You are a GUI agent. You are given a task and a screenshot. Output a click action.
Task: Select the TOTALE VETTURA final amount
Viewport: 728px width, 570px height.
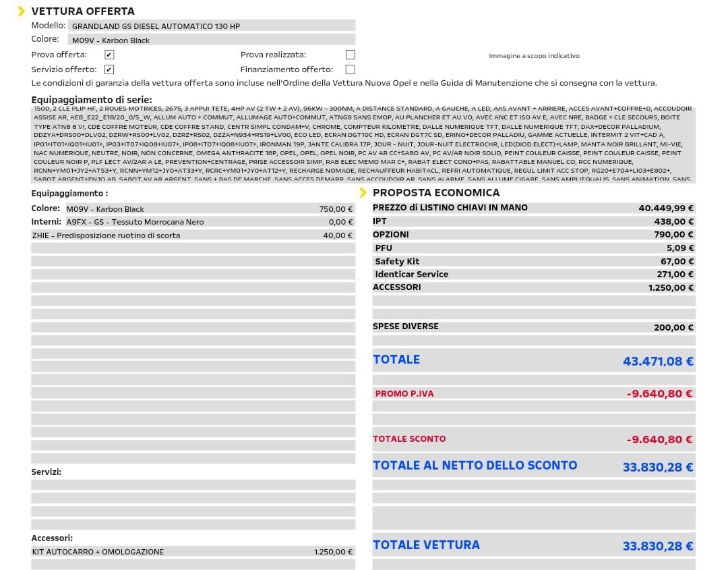pos(657,546)
